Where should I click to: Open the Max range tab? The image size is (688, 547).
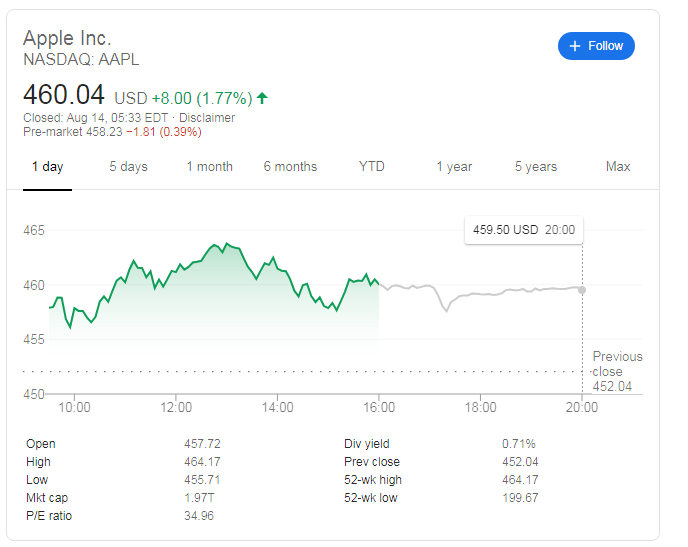(618, 167)
